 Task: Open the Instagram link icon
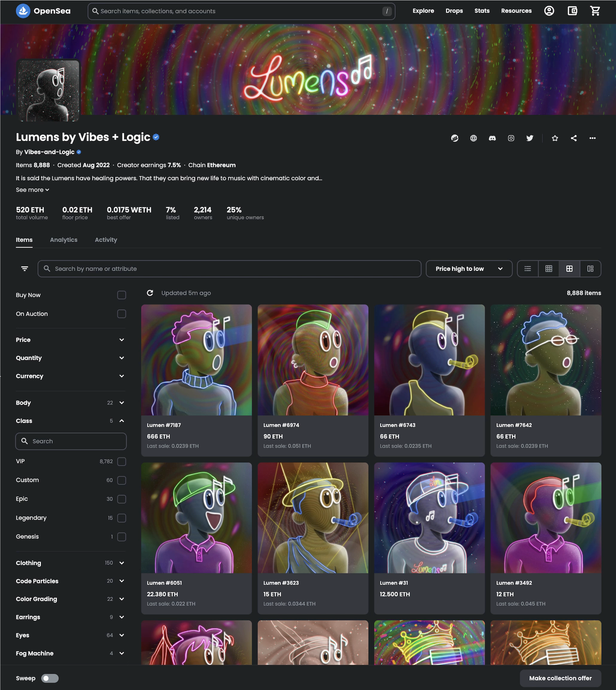pos(511,138)
